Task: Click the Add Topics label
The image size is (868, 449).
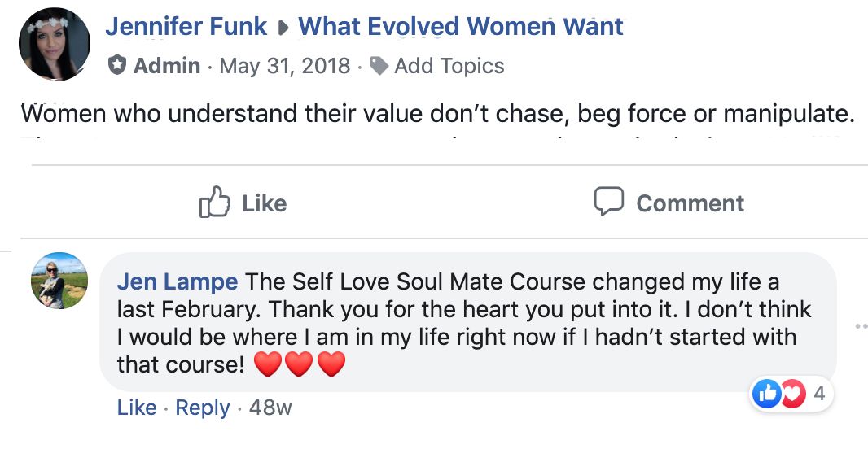Action: pyautogui.click(x=449, y=66)
